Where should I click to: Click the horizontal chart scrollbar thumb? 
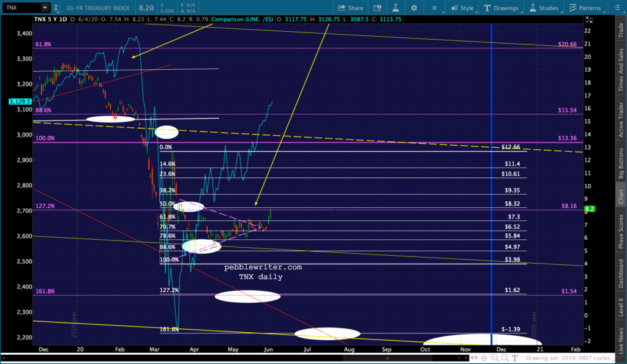point(387,358)
